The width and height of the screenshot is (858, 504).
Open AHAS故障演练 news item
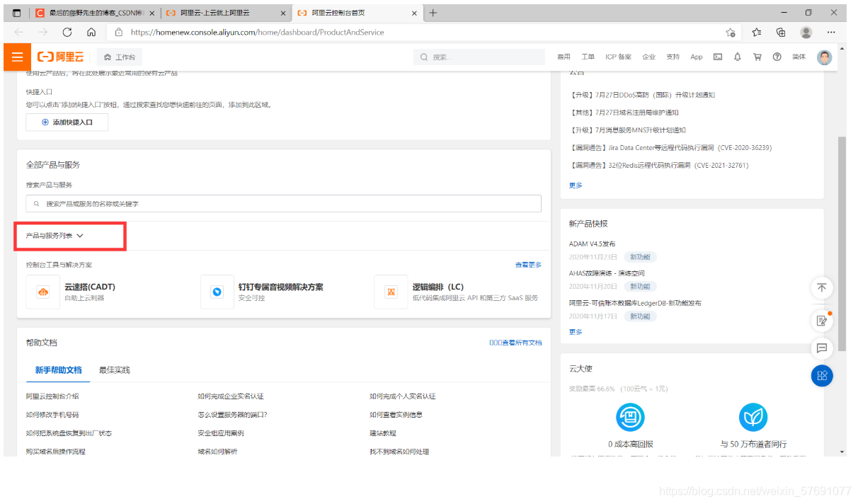pyautogui.click(x=607, y=273)
